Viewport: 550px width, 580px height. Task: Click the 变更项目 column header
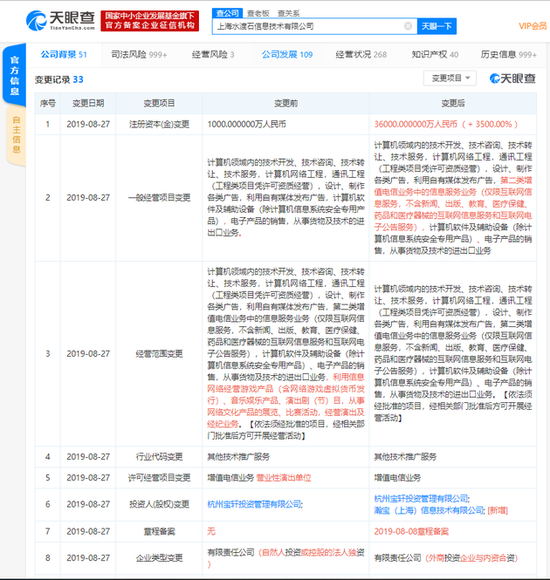[159, 103]
